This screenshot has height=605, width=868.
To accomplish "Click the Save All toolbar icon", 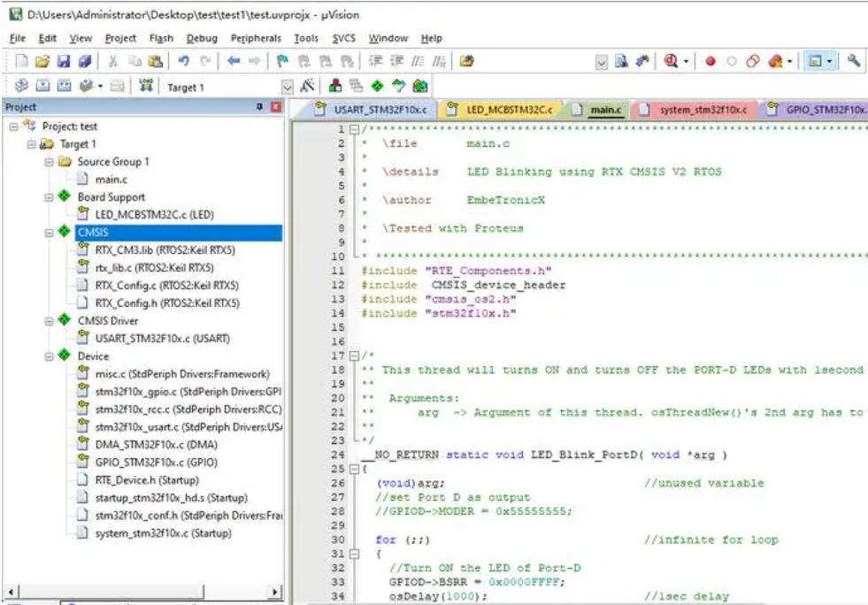I will click(x=83, y=61).
